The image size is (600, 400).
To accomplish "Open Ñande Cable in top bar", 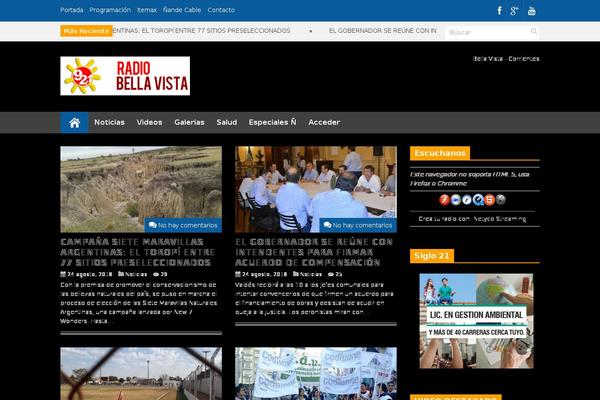I will (x=182, y=10).
